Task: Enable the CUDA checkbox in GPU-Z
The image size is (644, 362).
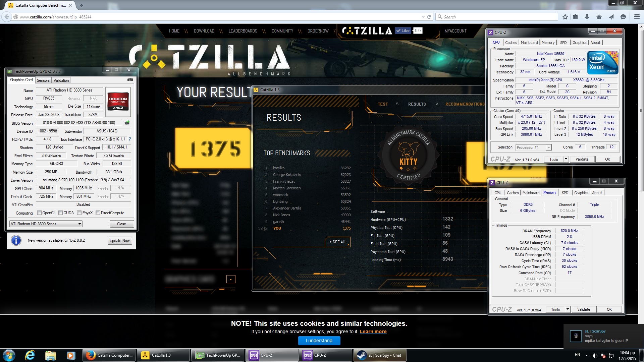Action: coord(60,213)
